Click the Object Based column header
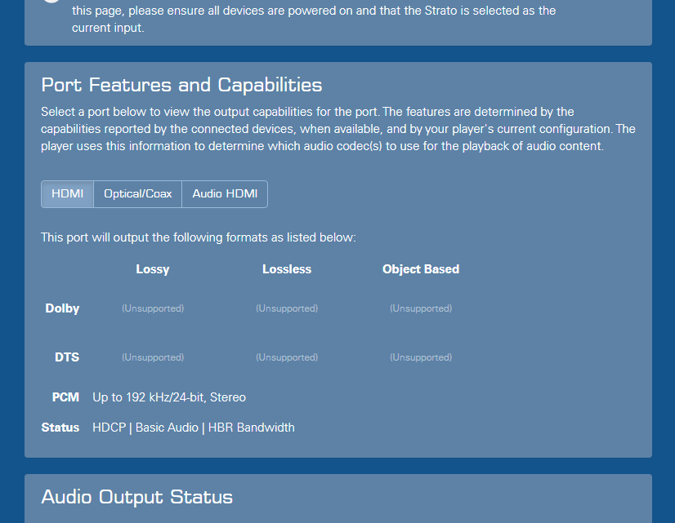The height and width of the screenshot is (523, 675). (x=420, y=269)
